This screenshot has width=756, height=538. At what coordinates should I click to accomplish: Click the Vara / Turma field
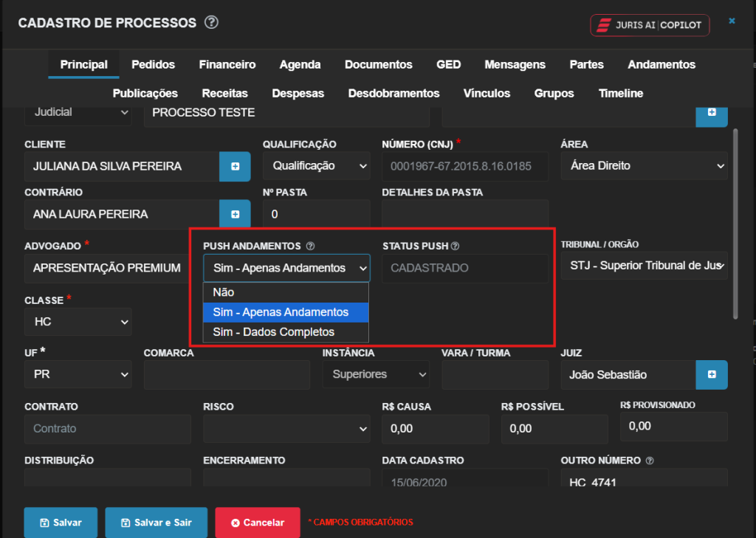[x=495, y=375]
